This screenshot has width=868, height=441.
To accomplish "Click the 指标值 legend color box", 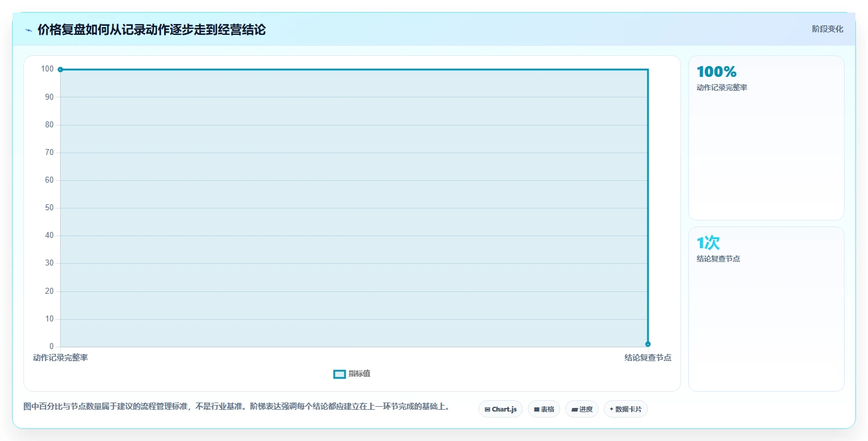I will (x=339, y=374).
